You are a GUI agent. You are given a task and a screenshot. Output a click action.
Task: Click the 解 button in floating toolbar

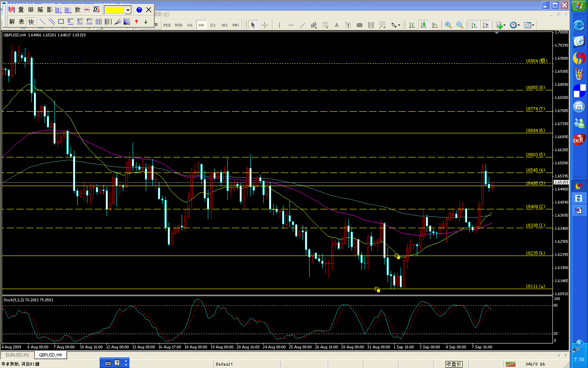pyautogui.click(x=12, y=22)
